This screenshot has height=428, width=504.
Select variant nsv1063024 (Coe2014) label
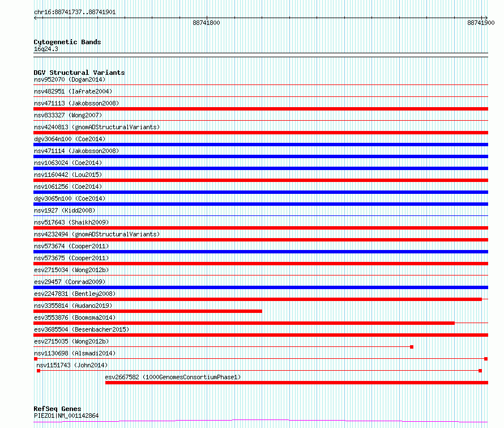[x=68, y=163]
